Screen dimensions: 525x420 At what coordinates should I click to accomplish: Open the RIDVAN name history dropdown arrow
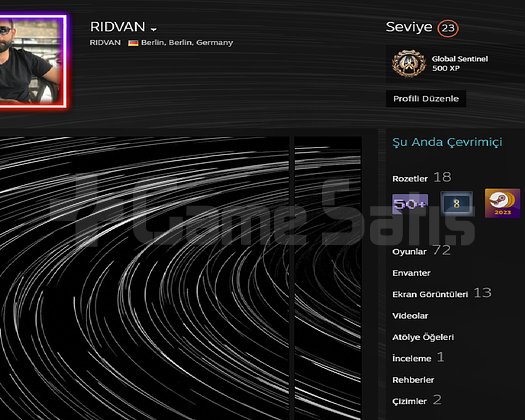click(153, 29)
